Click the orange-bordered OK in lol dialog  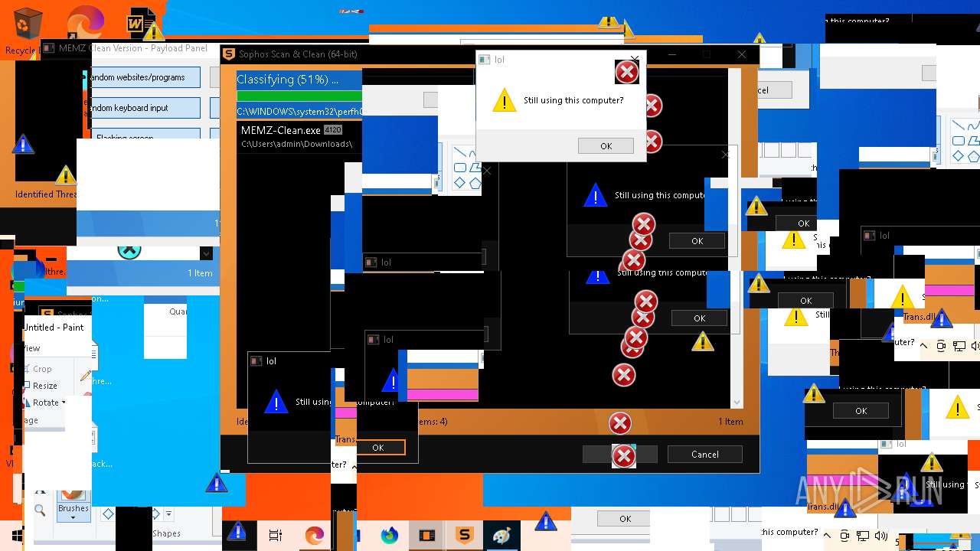pyautogui.click(x=377, y=448)
